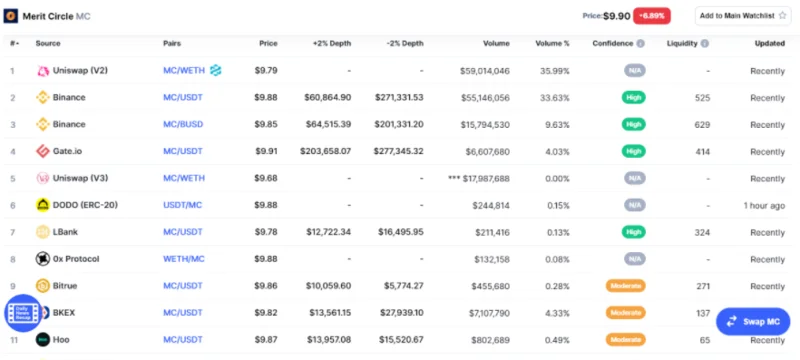Sort by the Pairs column header
Image resolution: width=800 pixels, height=360 pixels.
172,44
